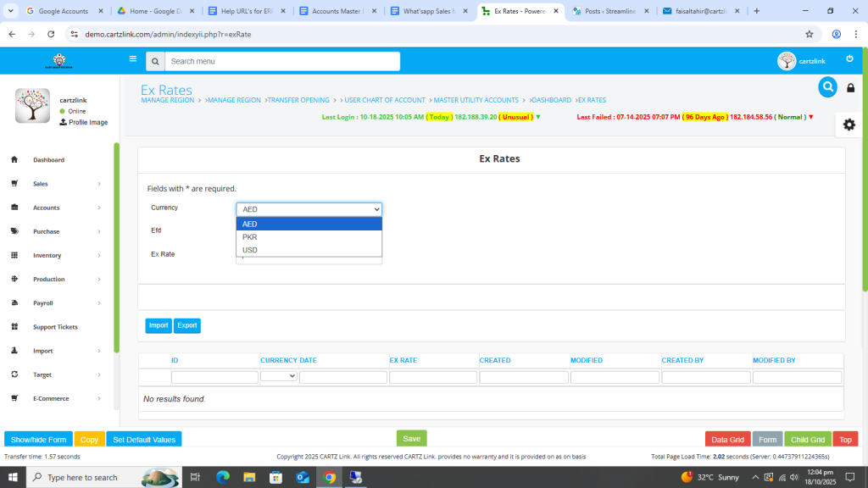This screenshot has height=488, width=868.
Task: Click the Profile Image link
Action: 87,122
